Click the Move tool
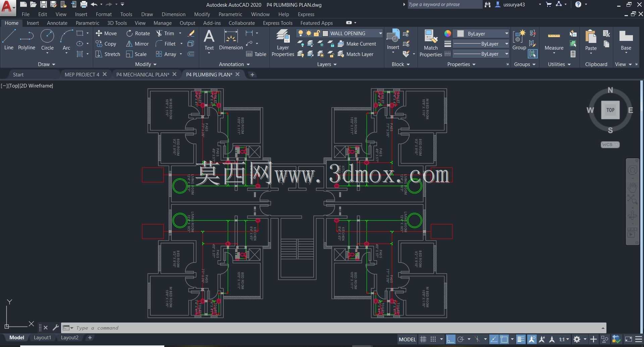644x347 pixels. [106, 33]
